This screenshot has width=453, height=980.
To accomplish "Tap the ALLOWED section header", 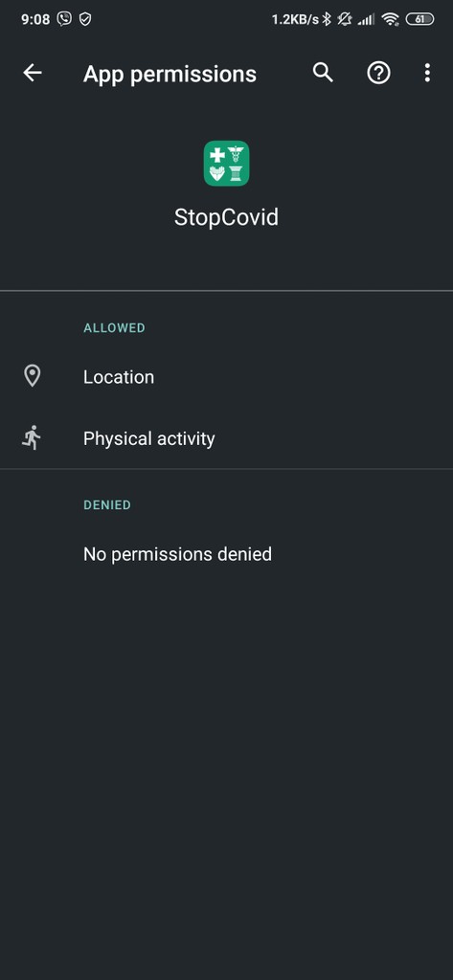I will [x=115, y=327].
